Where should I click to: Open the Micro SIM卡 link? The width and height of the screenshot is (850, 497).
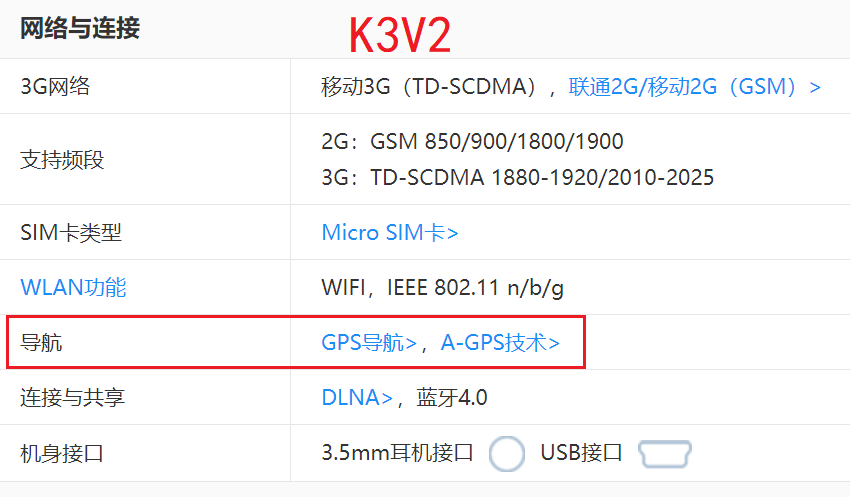pyautogui.click(x=390, y=233)
